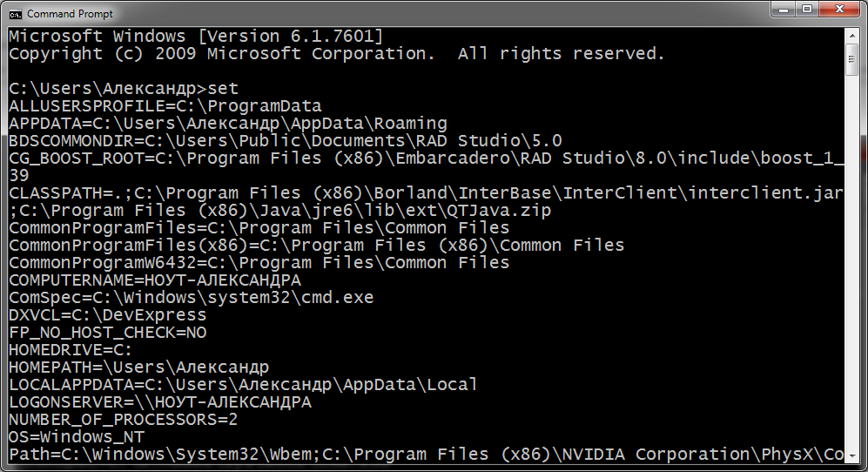Click the OS=Windows_NT line
This screenshot has width=868, height=472.
point(77,437)
